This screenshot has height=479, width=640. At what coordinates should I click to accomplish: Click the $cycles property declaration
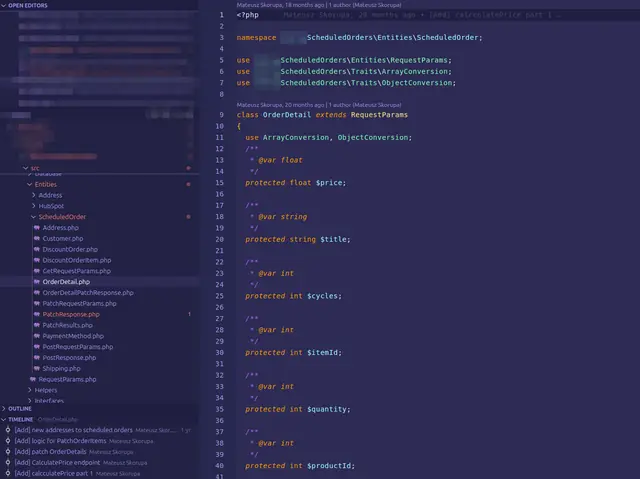[293, 296]
